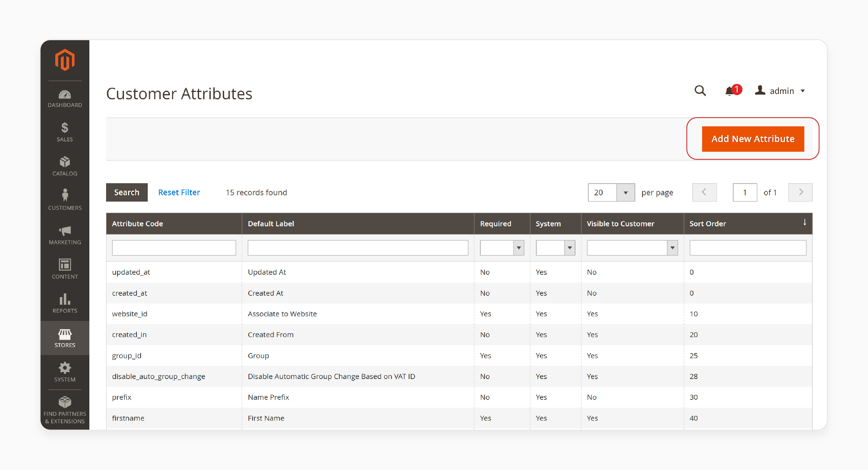This screenshot has width=868, height=470.
Task: Click the Search button
Action: (127, 193)
